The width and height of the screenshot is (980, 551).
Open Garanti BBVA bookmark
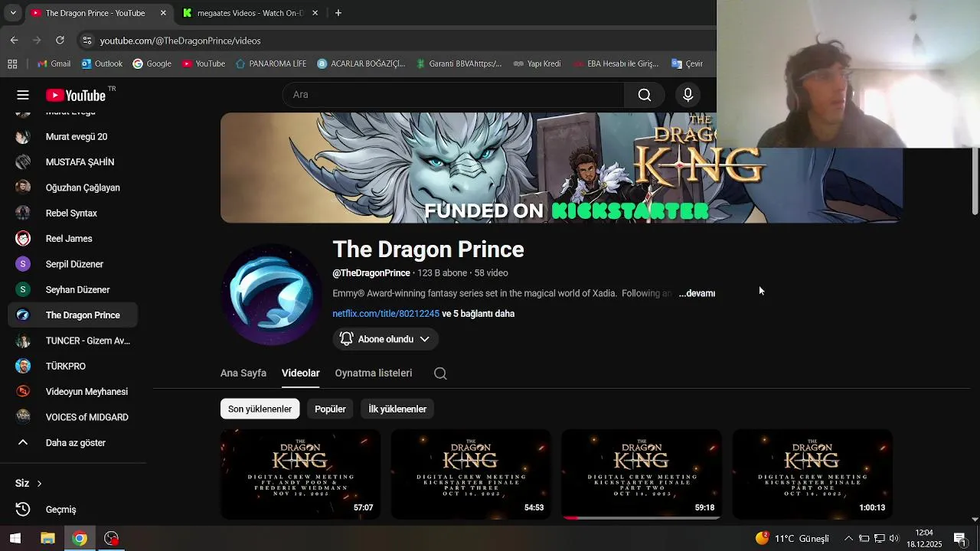(x=459, y=64)
